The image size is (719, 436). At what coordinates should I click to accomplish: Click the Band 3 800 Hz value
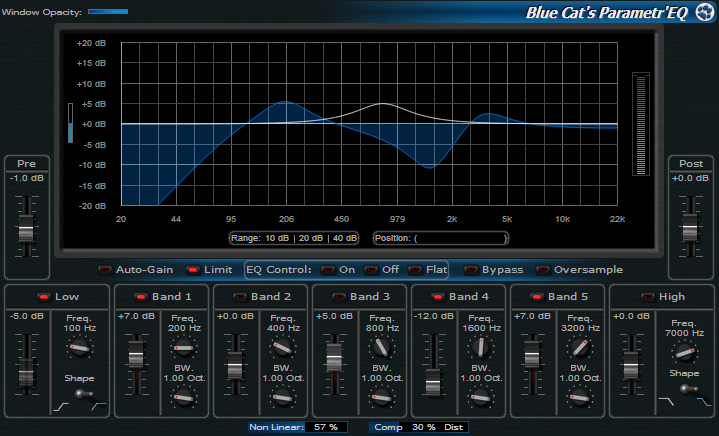(x=382, y=328)
